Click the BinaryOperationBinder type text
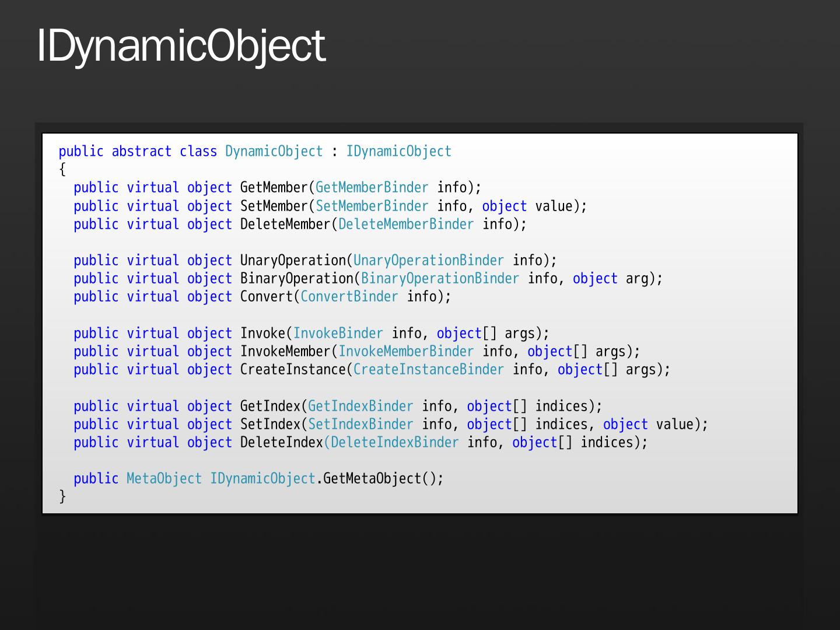Image resolution: width=840 pixels, height=630 pixels. coord(440,279)
